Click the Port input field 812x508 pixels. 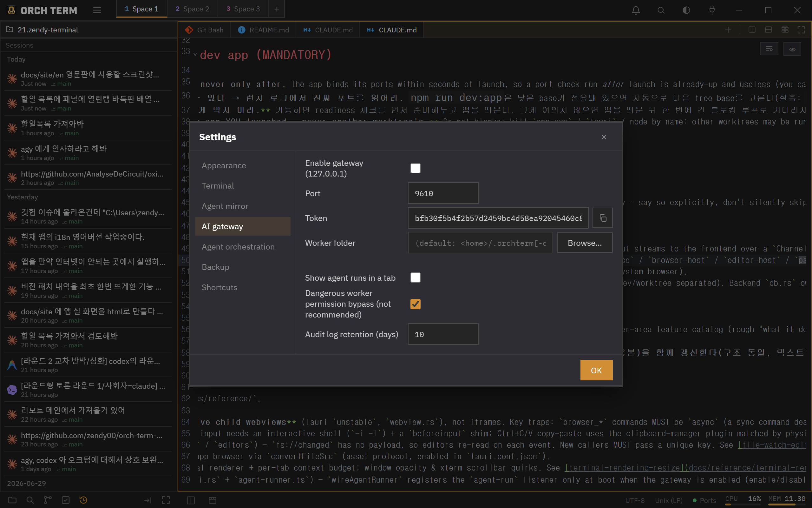(443, 193)
